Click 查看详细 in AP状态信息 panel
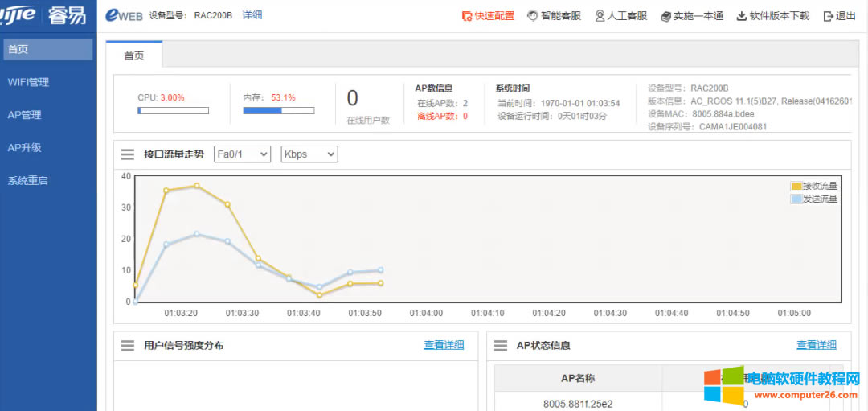Screen dimensions: 868x411 pos(816,345)
